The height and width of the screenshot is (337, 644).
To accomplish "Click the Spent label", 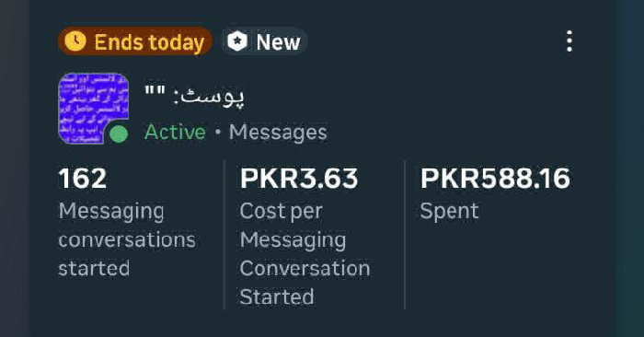I will 449,212.
